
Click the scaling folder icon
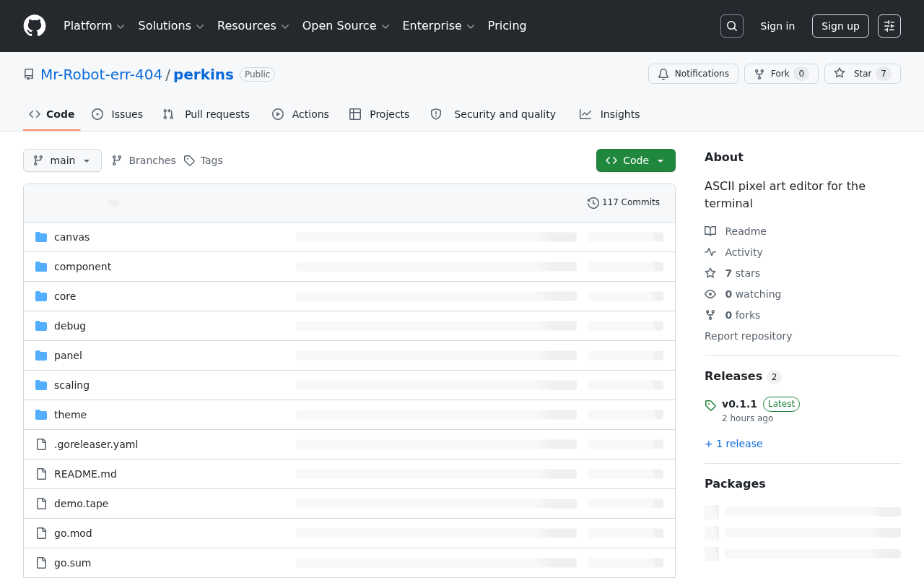41,385
